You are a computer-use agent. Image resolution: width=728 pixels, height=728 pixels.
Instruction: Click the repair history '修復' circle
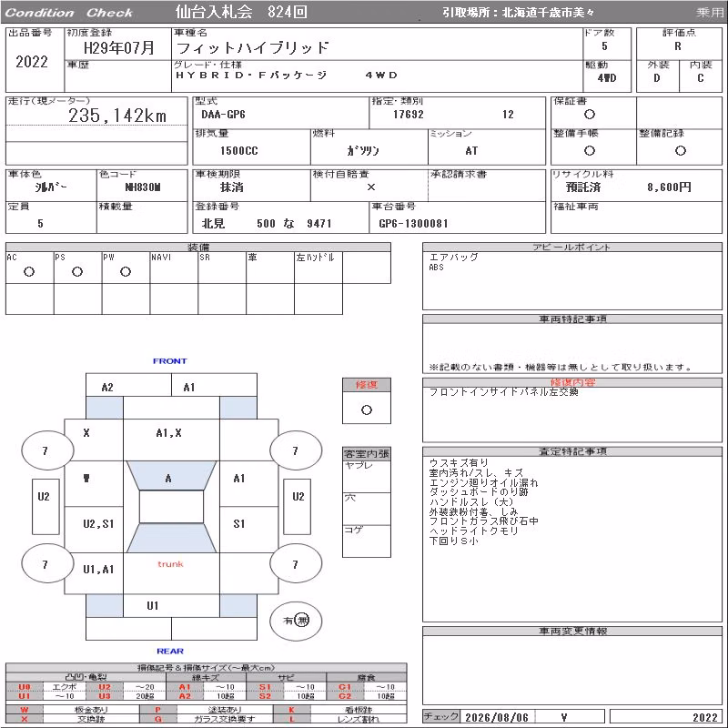[x=367, y=410]
